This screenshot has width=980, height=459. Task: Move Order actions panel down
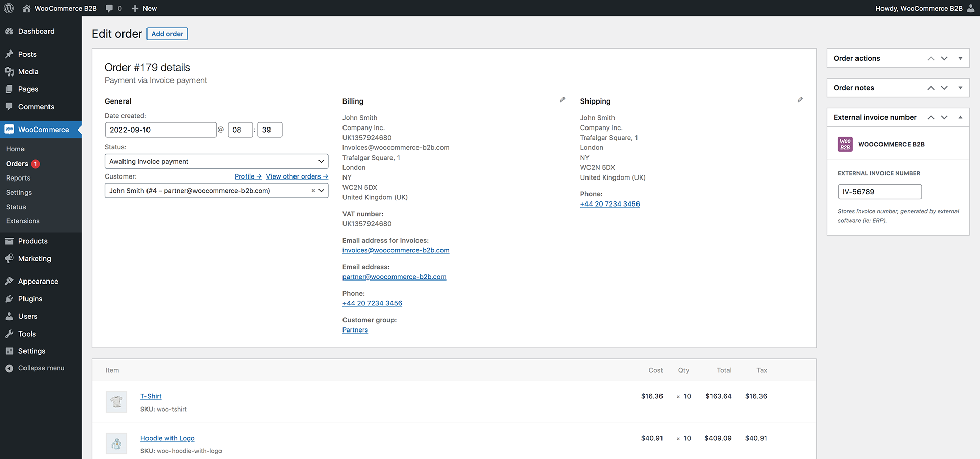[x=944, y=58]
